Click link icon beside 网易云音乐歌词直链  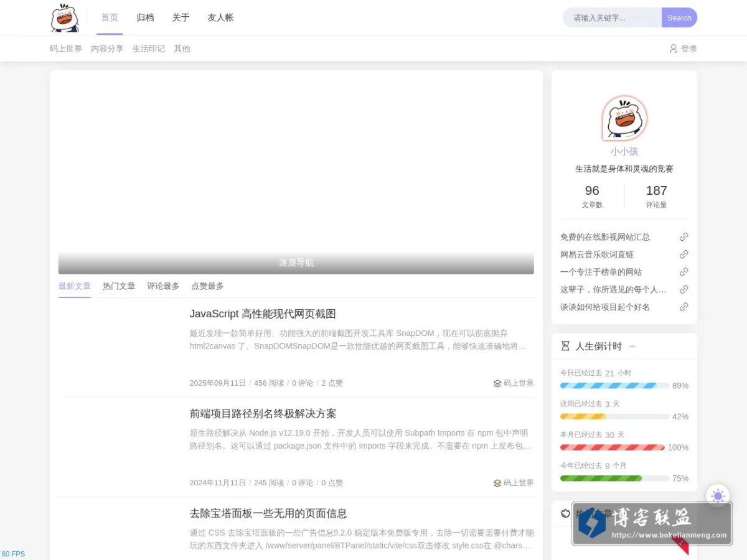click(x=684, y=254)
